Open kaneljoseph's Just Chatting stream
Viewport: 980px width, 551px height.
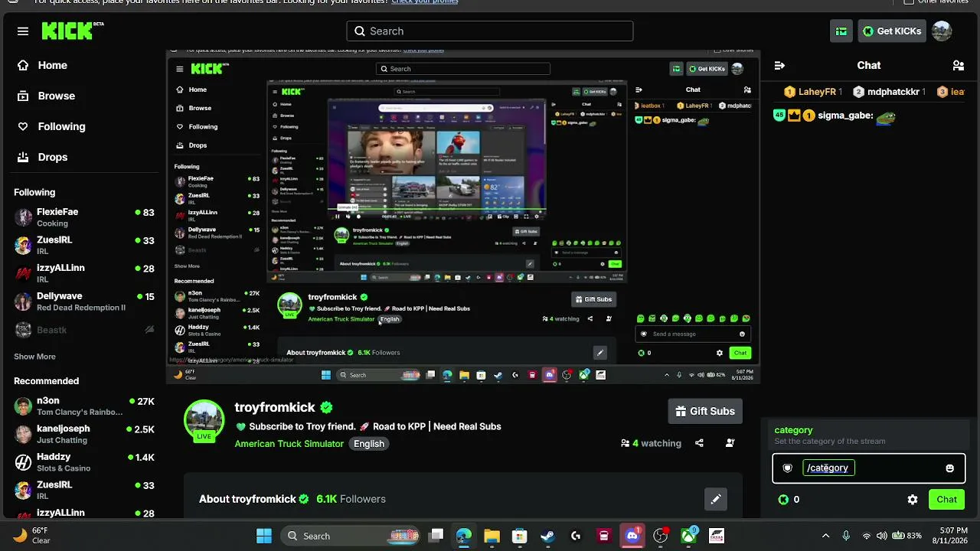coord(84,434)
